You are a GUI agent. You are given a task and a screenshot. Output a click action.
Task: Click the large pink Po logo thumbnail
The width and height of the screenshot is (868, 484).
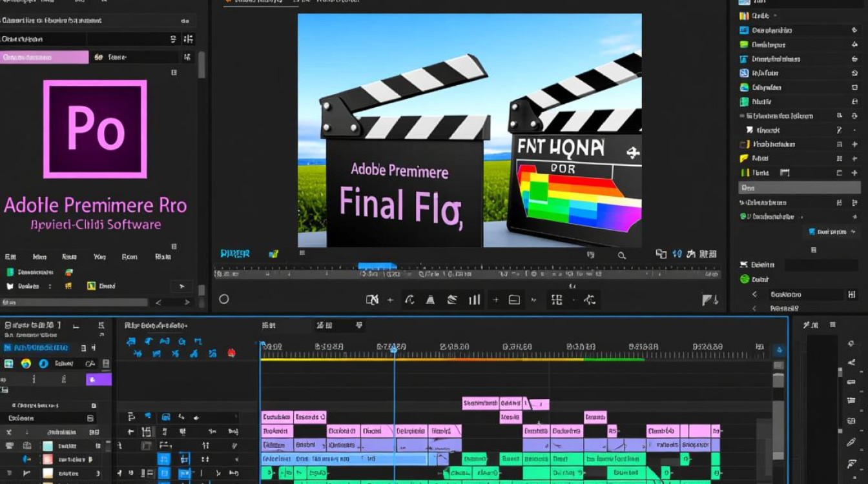(95, 129)
